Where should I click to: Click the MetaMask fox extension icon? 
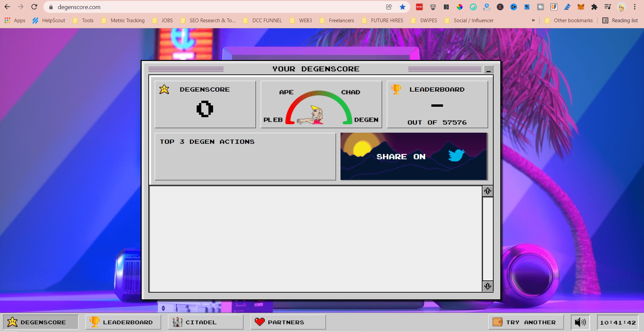[581, 7]
